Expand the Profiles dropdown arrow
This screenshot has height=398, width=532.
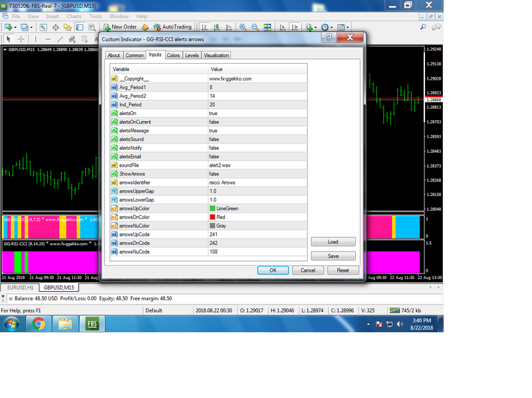pyautogui.click(x=31, y=27)
